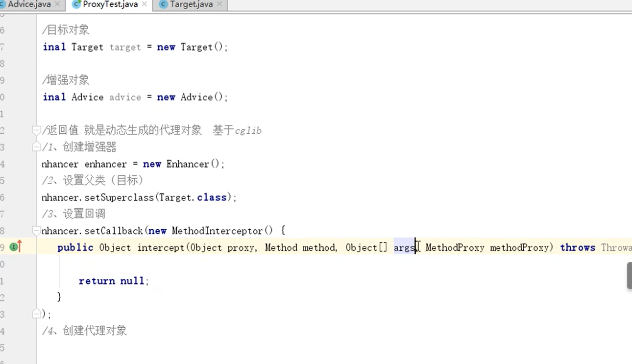Collapse the setCallback code block fold marker
The image size is (632, 364).
click(x=36, y=230)
